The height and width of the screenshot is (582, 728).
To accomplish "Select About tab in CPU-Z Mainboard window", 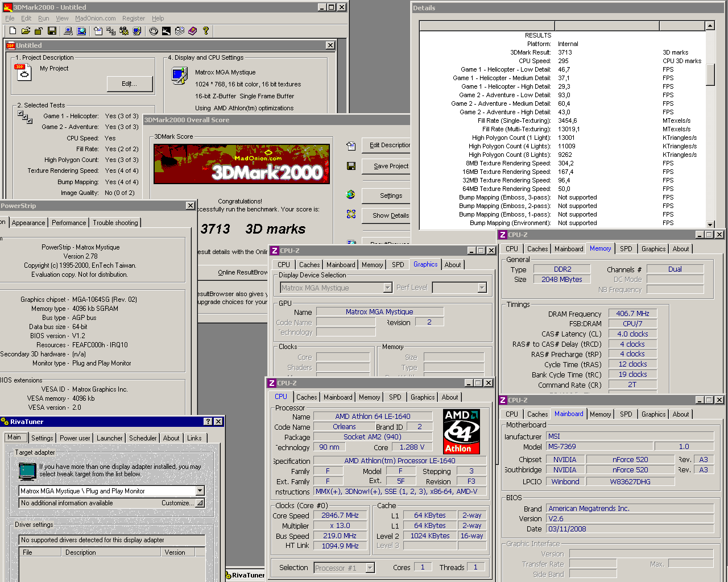I will (681, 414).
